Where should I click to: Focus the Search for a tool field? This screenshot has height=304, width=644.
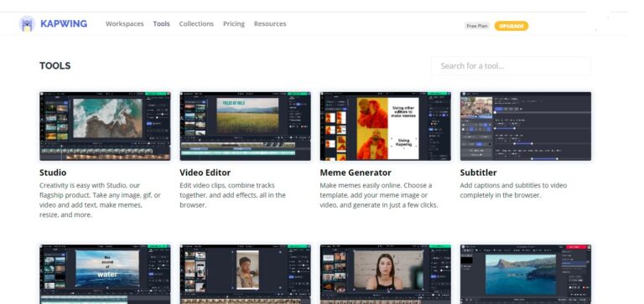(x=512, y=65)
